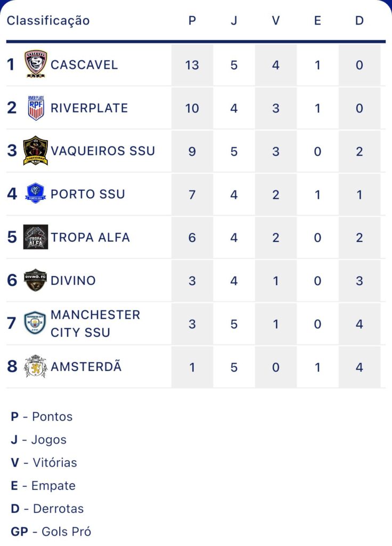Tap the Tropa Alfa black logo
This screenshot has height=546, width=392.
click(36, 237)
